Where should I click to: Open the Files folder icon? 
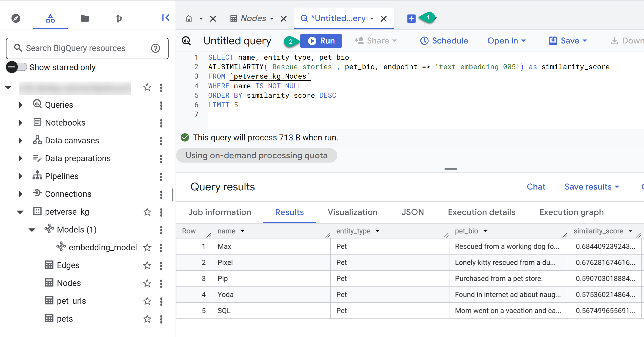click(x=85, y=18)
